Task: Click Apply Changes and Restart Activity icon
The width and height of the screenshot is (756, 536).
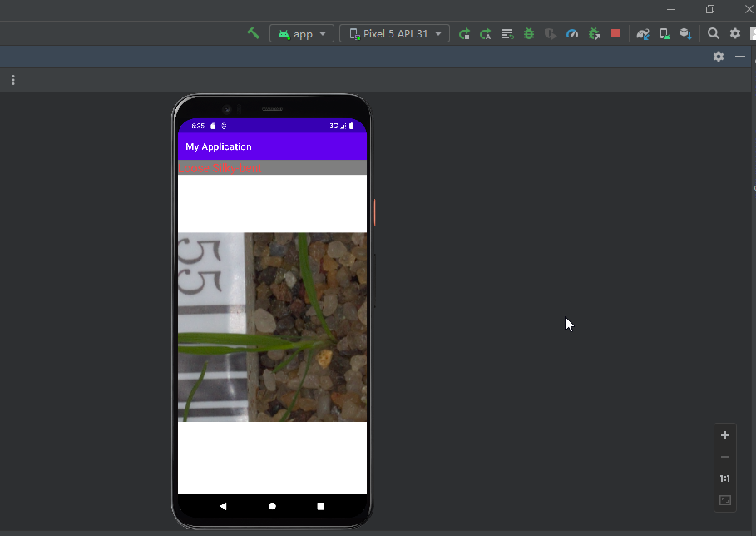Action: tap(486, 34)
